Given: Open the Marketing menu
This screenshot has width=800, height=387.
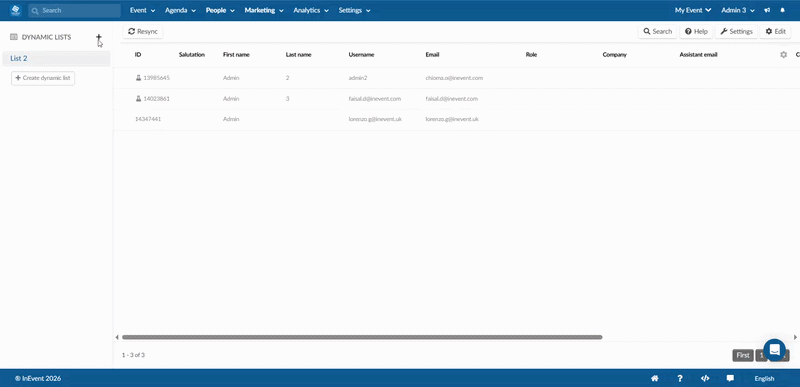Looking at the screenshot, I should point(264,10).
